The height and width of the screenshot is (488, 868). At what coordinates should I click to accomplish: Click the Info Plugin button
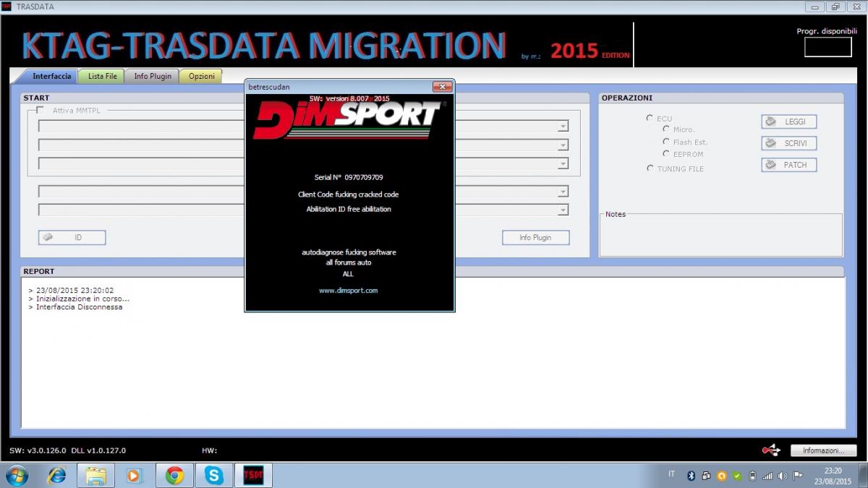[x=535, y=237]
